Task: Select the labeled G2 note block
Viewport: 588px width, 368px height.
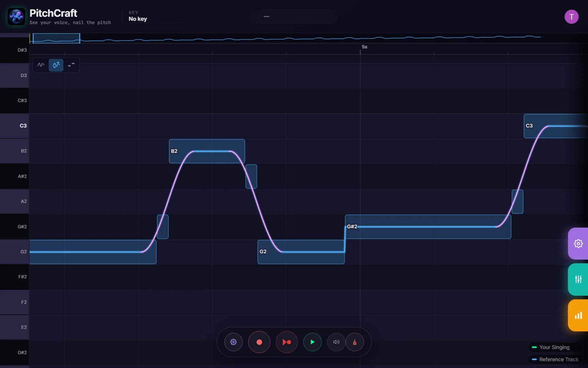Action: (301, 252)
